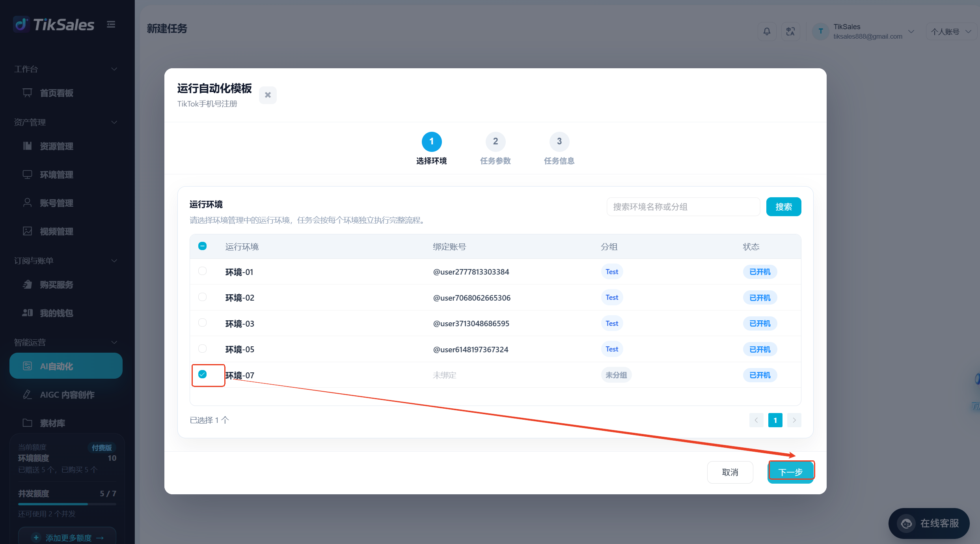Screen dimensions: 980x544
Task: Click the 首页看板 dashboard icon
Action: pyautogui.click(x=27, y=93)
